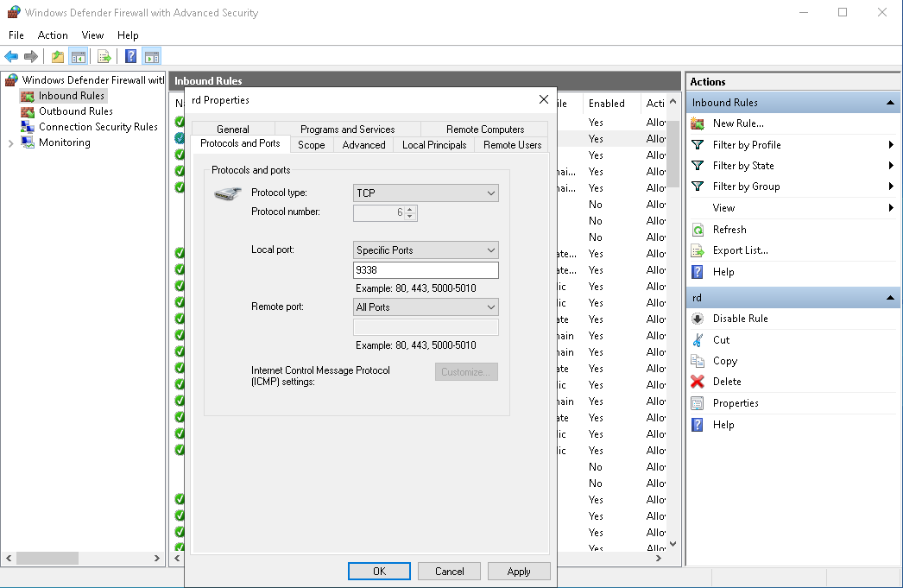Select the root Windows Defender Firewall node
Screen dimensions: 903x588
pyautogui.click(x=92, y=80)
